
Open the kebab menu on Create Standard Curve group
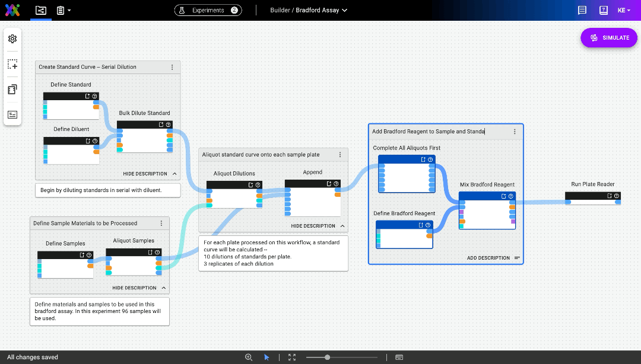pyautogui.click(x=172, y=67)
